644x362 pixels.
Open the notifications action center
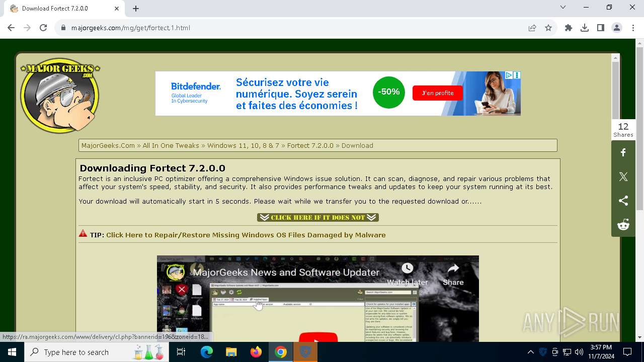click(627, 352)
